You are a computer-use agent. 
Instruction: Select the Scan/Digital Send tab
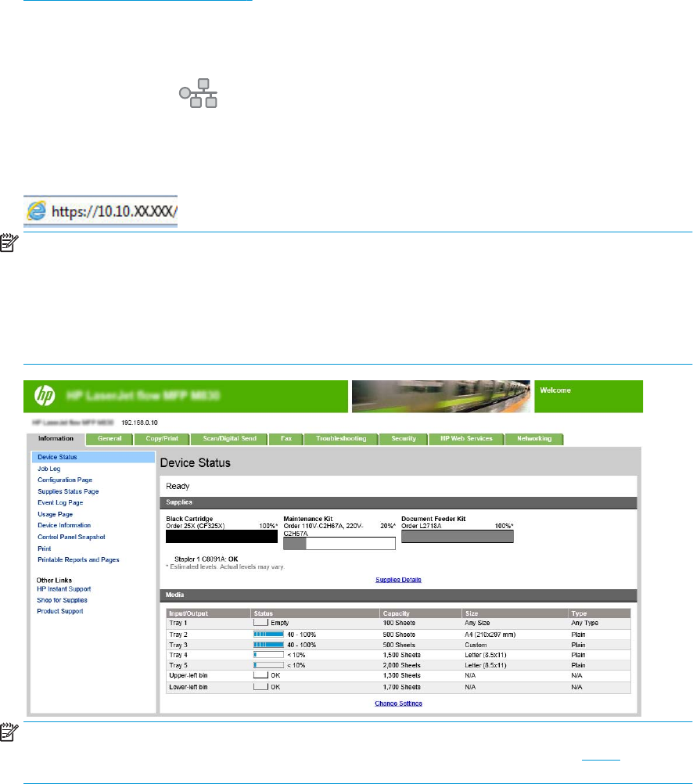tap(229, 439)
